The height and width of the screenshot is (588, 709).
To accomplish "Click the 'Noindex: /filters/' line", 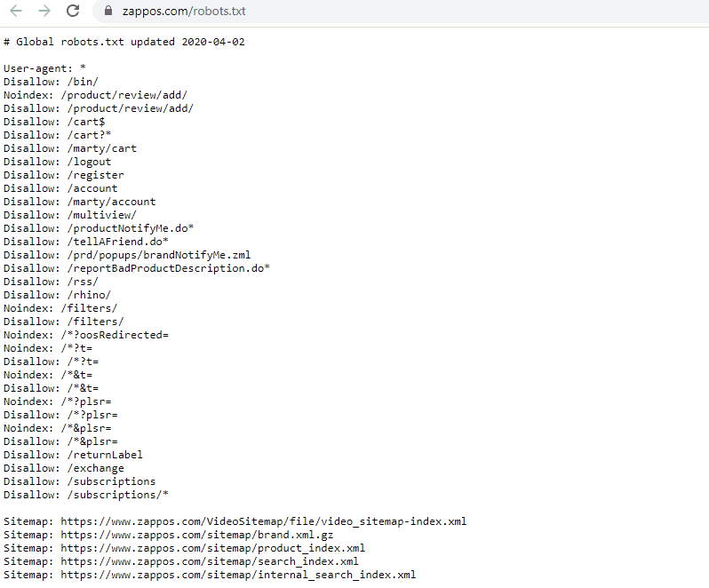I will [60, 309].
